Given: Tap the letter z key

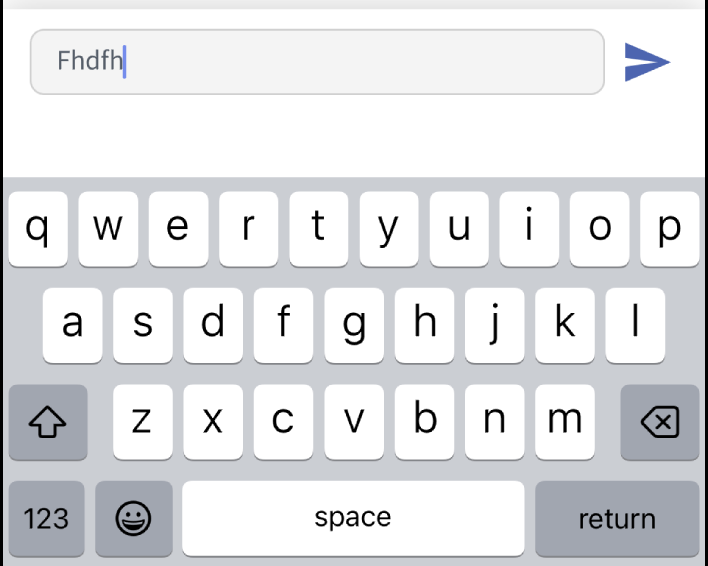Looking at the screenshot, I should pos(143,422).
